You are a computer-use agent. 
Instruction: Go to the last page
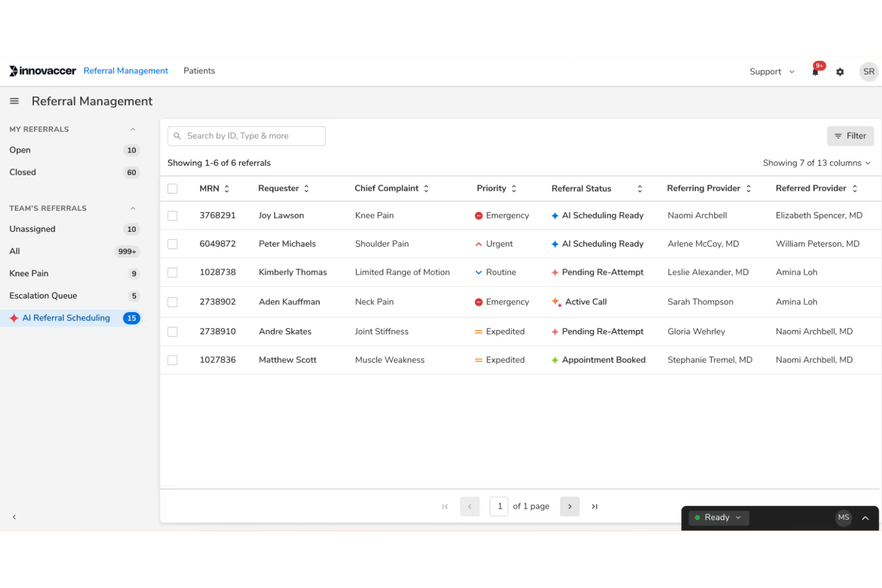pyautogui.click(x=594, y=506)
